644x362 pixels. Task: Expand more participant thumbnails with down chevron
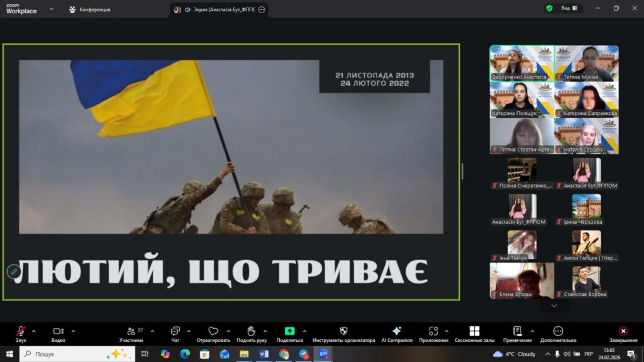[x=554, y=305]
